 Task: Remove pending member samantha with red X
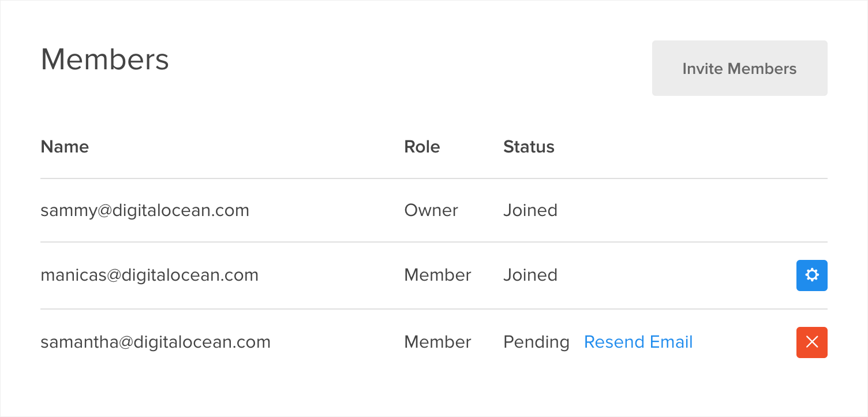coord(811,342)
